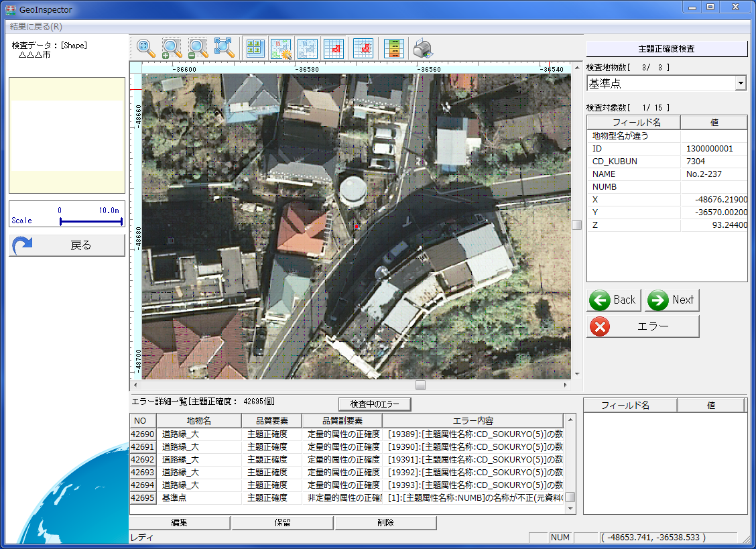Click the 保留 hold button

283,522
